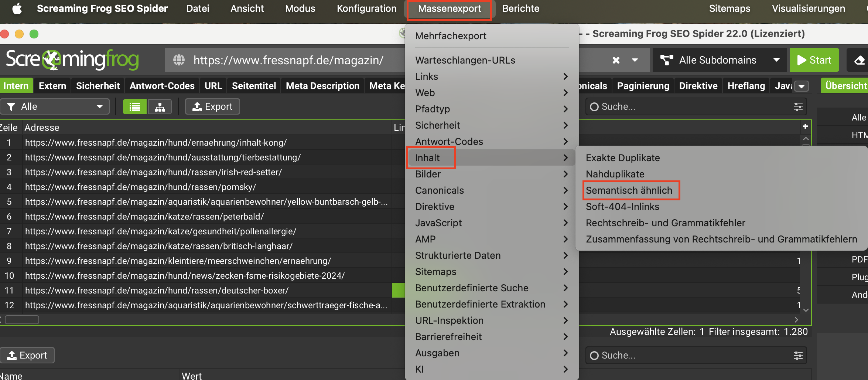Click the Screaming Frog logo
This screenshot has width=868, height=380.
[72, 60]
